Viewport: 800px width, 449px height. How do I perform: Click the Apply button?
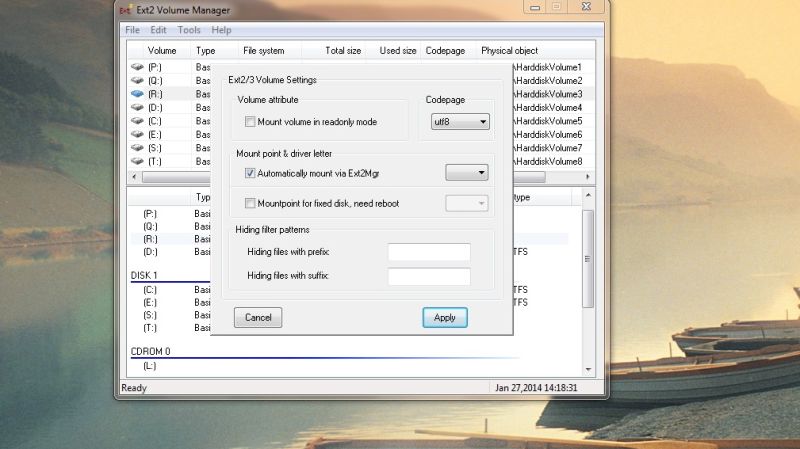click(x=445, y=317)
